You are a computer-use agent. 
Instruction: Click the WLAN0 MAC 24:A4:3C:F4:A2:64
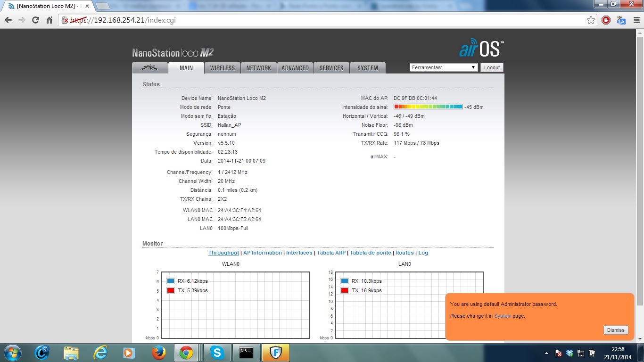239,210
